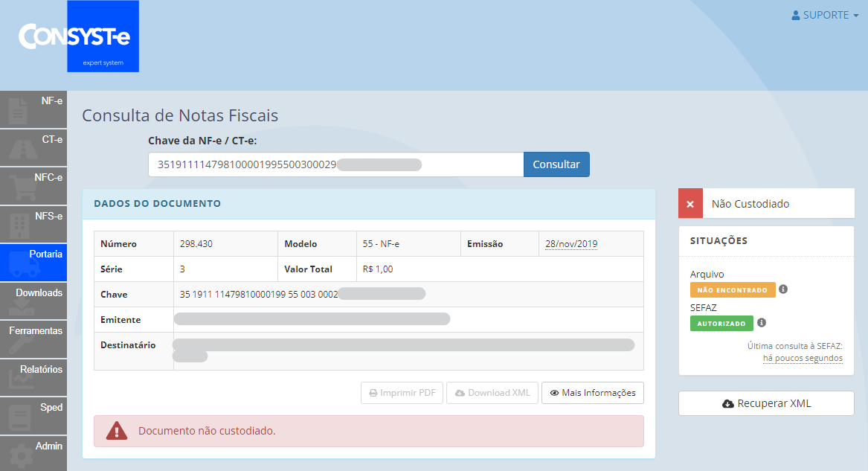The image size is (868, 471).
Task: Focus the Chave da NF-e / CT-e field
Action: point(335,164)
